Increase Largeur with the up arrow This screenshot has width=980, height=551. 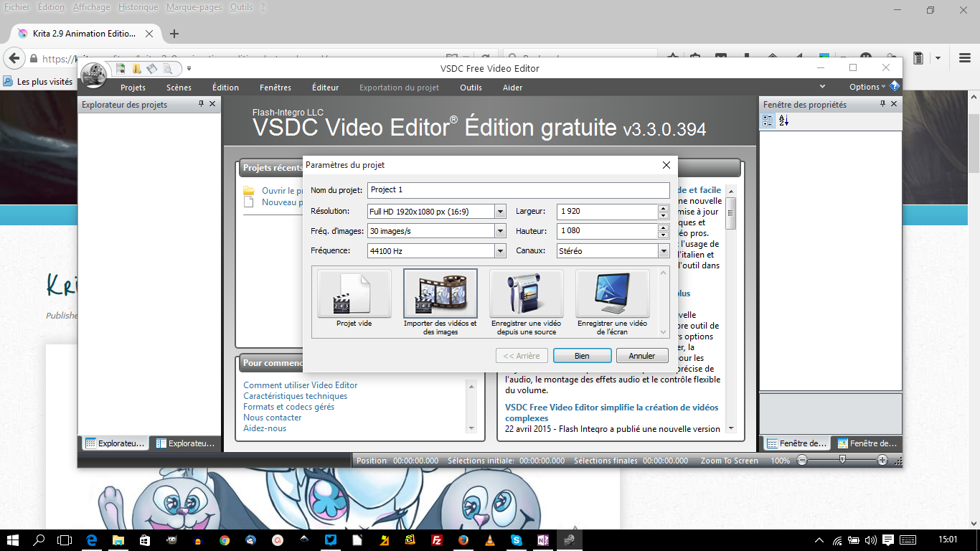pos(664,208)
